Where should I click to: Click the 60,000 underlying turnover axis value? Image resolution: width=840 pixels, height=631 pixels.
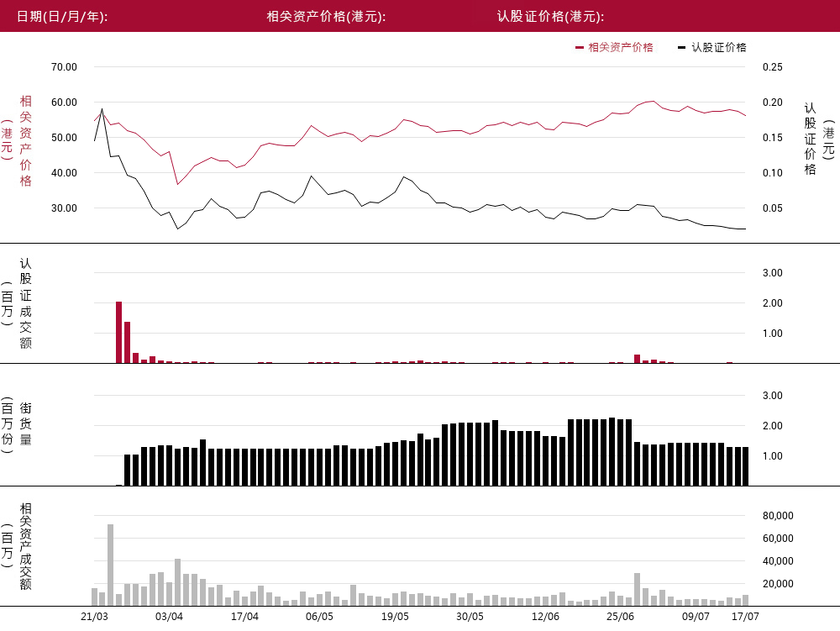[778, 539]
